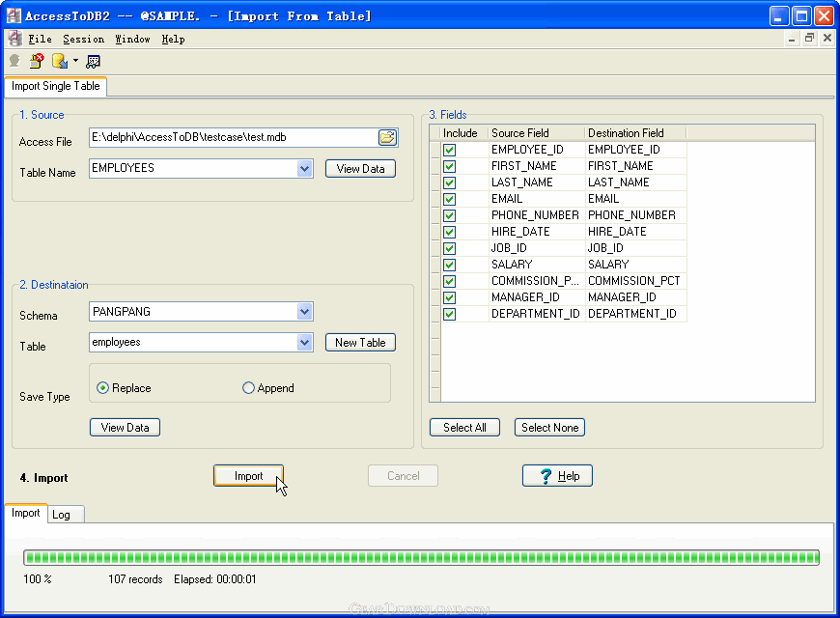Screen dimensions: 840x618
Task: Click the Destination Field column header
Action: [635, 133]
